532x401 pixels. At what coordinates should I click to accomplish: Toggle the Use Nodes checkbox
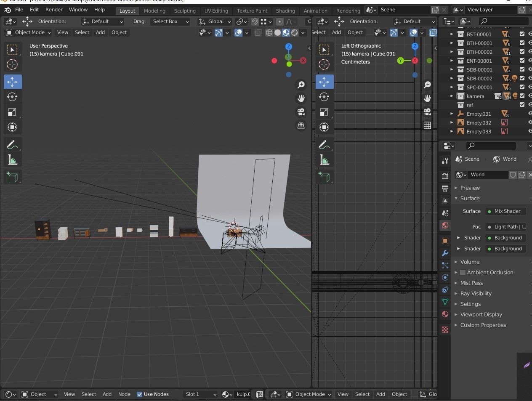(140, 394)
